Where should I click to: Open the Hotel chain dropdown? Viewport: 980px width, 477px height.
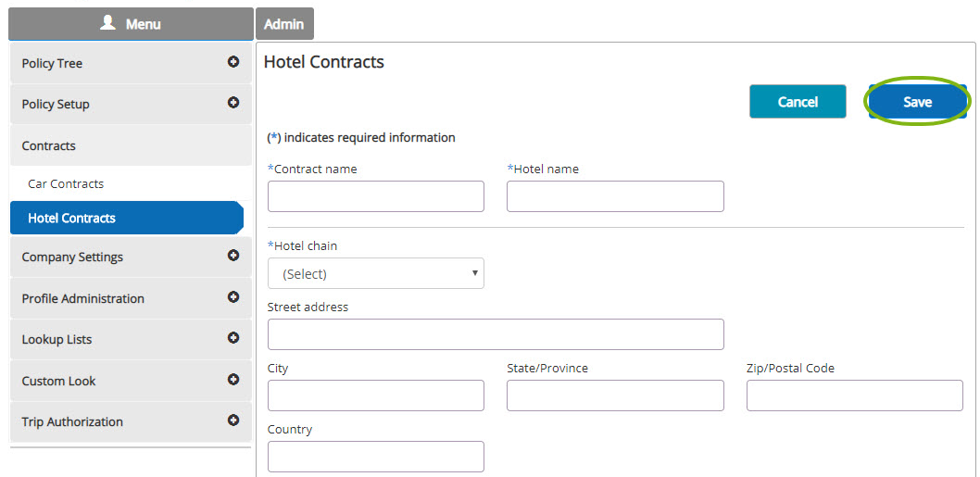[x=376, y=273]
